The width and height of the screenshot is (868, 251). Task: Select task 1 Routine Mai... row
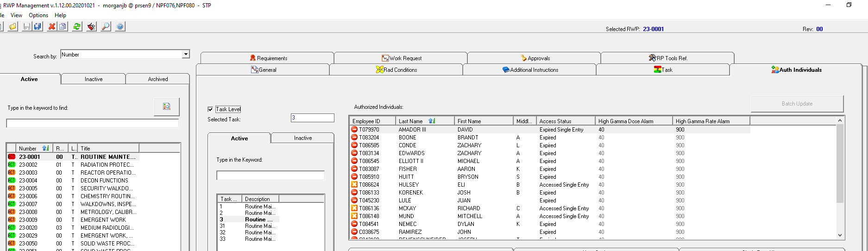[x=248, y=207]
